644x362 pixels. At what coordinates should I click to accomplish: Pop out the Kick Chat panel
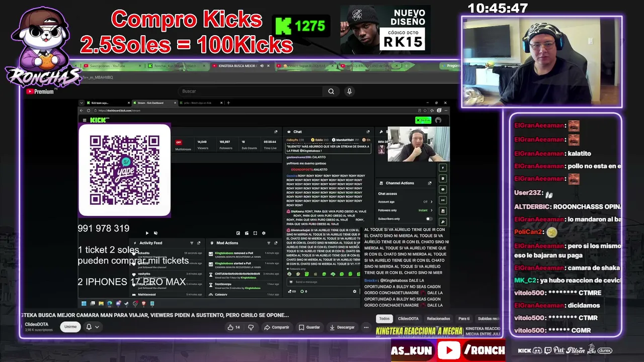(x=368, y=132)
